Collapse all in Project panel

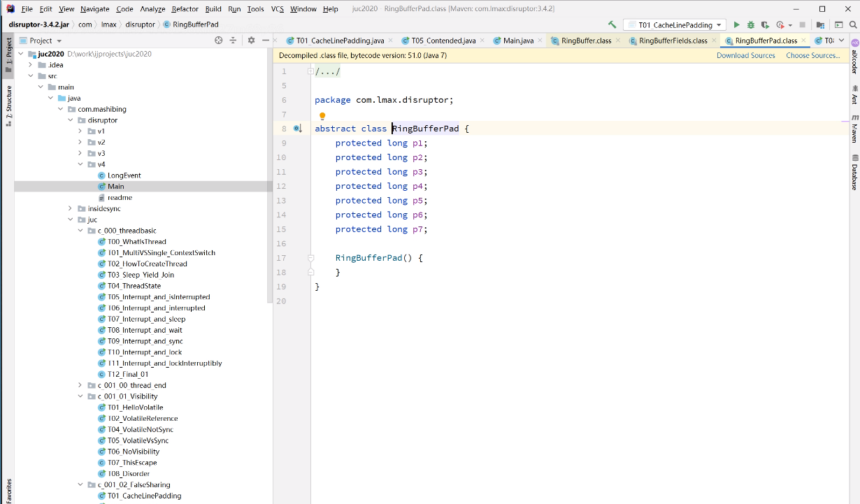point(234,41)
